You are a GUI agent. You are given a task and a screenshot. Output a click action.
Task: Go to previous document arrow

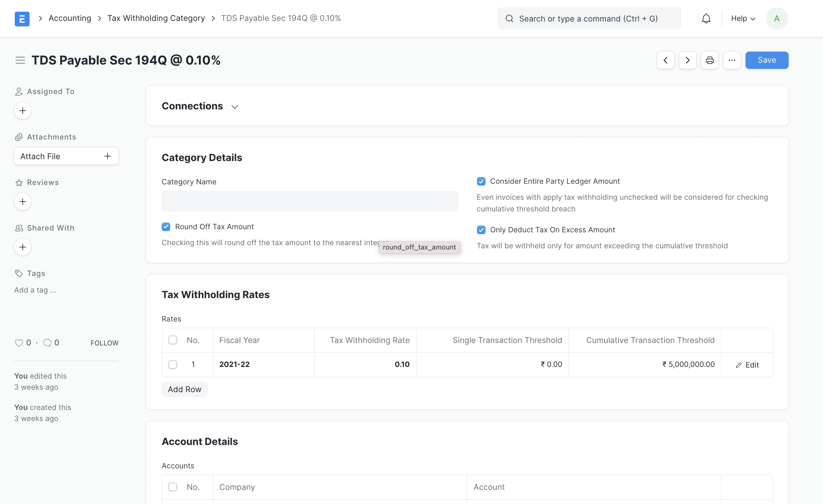point(665,60)
